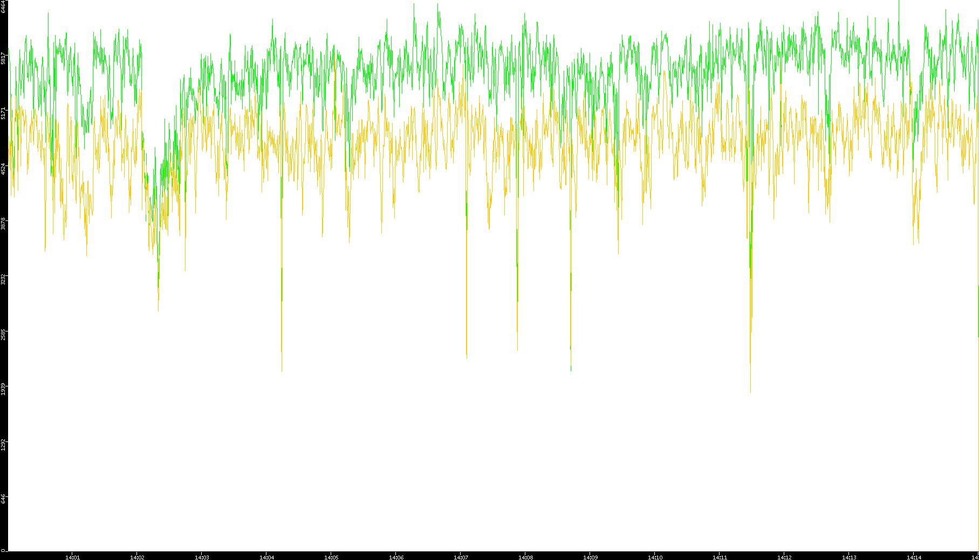Image resolution: width=979 pixels, height=560 pixels.
Task: Select the 1292 y-axis label
Action: pyautogui.click(x=3, y=445)
